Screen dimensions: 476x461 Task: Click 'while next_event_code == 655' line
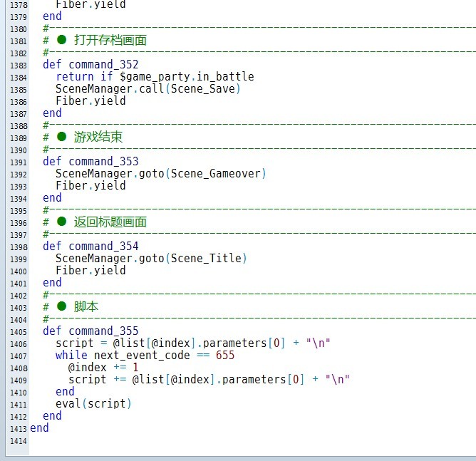coord(145,355)
